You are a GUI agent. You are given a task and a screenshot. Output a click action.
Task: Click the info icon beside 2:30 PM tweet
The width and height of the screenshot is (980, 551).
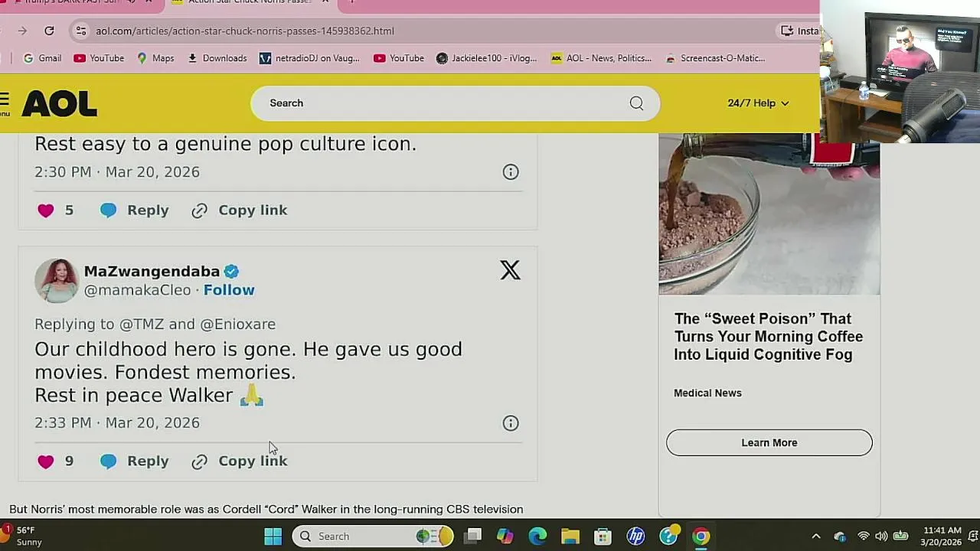tap(511, 172)
